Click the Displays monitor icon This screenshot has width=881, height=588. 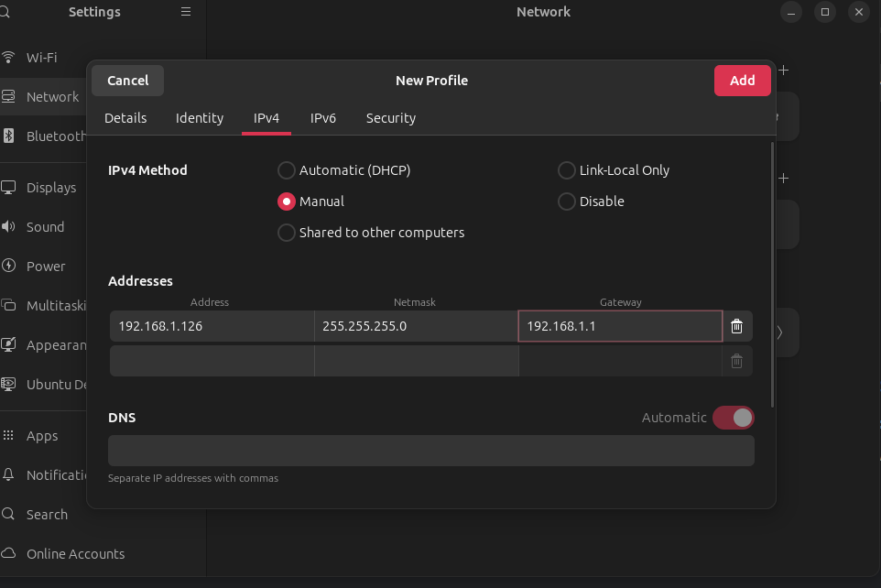point(8,187)
